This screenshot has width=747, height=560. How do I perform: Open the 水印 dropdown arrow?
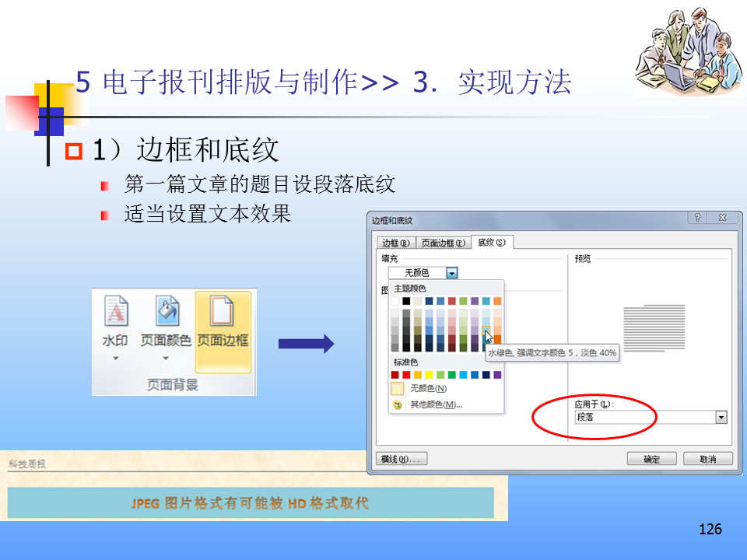pos(115,358)
